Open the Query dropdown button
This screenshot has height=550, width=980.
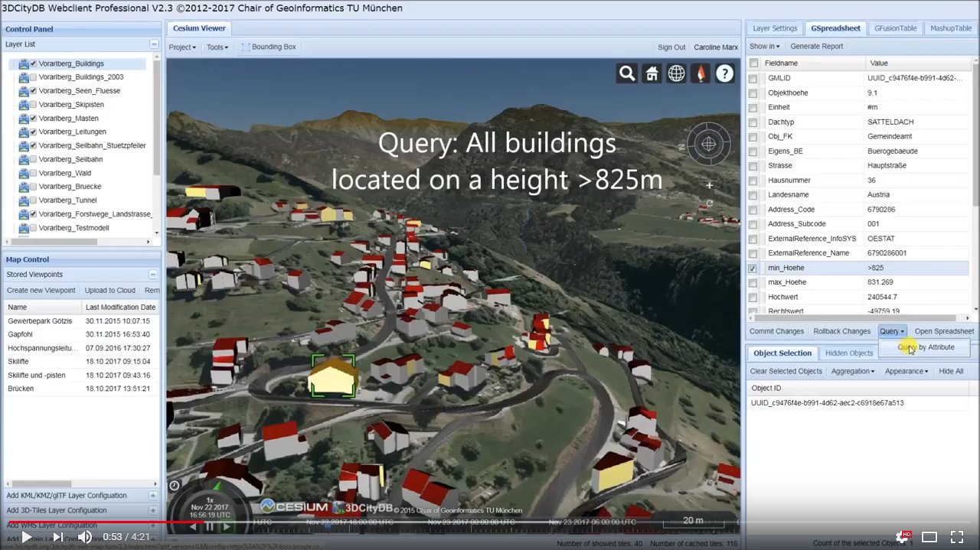(892, 331)
